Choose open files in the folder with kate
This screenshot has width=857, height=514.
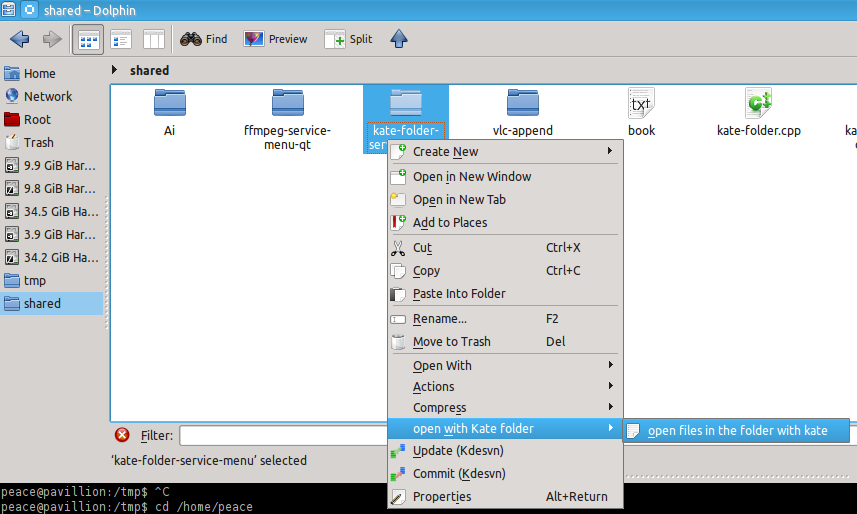point(736,431)
